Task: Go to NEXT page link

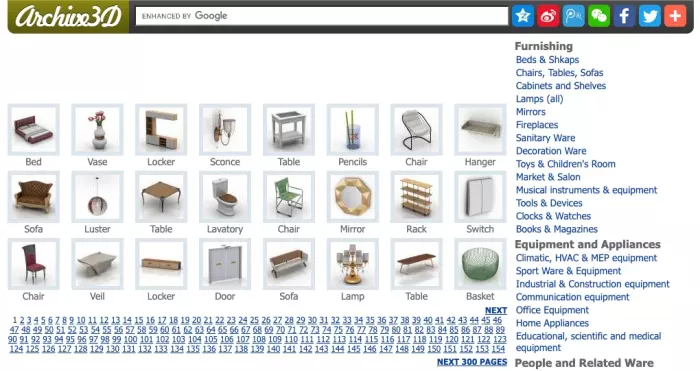Action: click(x=496, y=310)
